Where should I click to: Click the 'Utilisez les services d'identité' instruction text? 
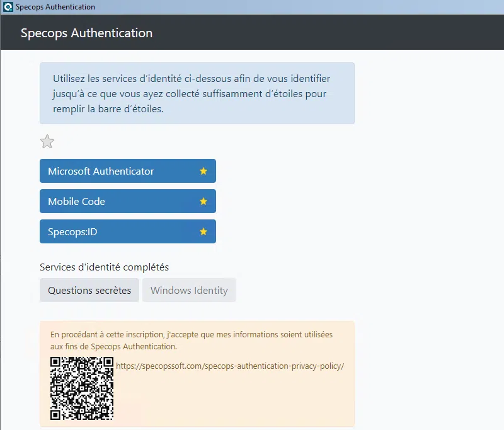[x=192, y=93]
